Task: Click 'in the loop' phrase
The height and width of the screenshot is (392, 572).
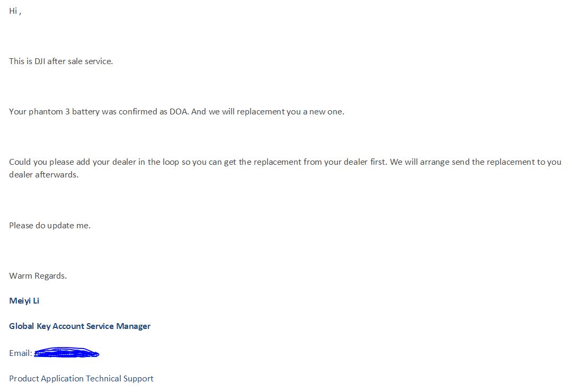Action: (158, 162)
